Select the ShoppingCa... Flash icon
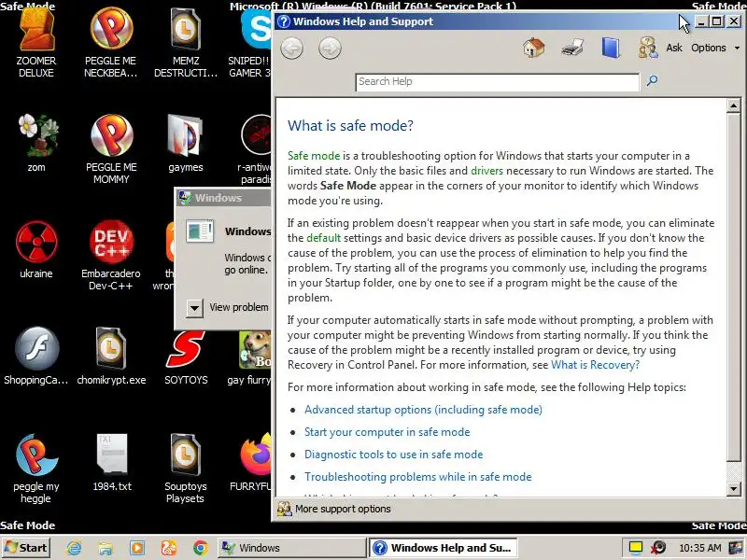Screen dimensions: 747x560 [x=36, y=357]
